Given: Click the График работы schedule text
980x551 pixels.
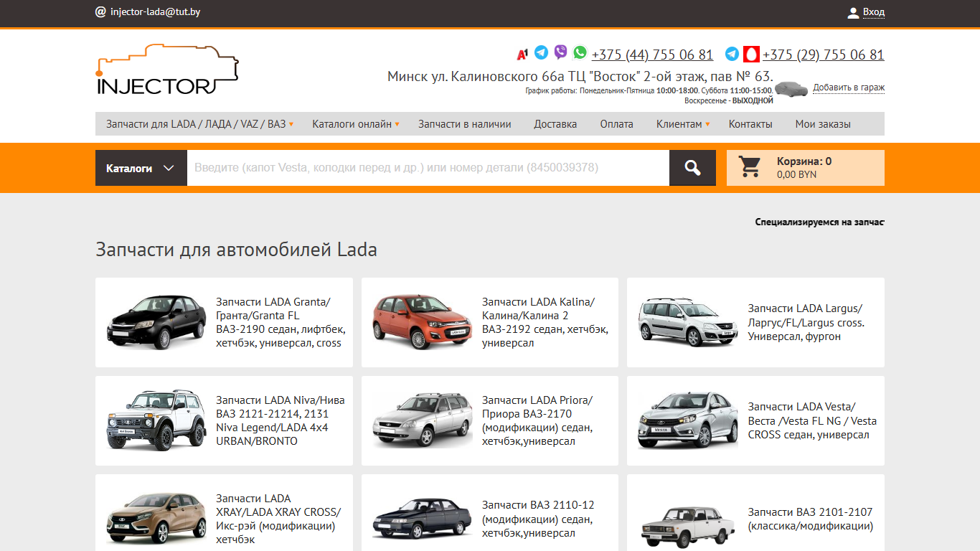Looking at the screenshot, I should (649, 95).
